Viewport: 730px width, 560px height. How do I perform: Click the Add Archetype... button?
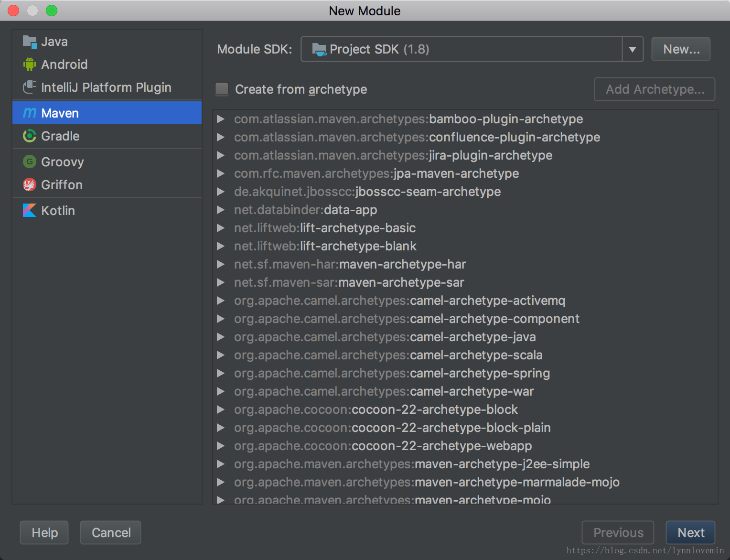point(655,89)
